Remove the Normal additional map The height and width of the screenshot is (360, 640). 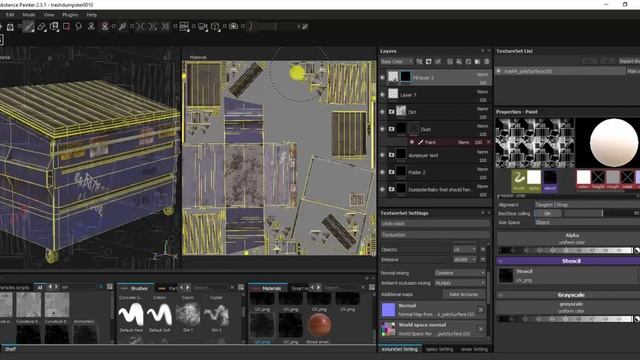coord(481,310)
